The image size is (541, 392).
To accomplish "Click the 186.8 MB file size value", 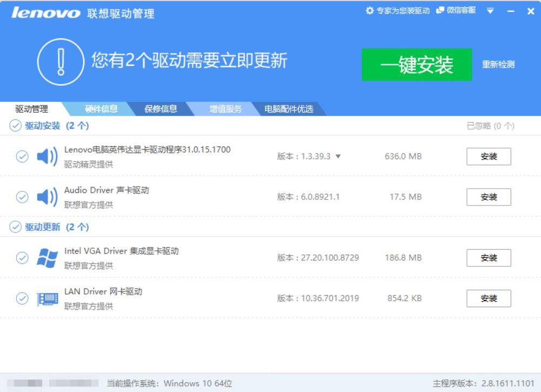I will (x=404, y=258).
